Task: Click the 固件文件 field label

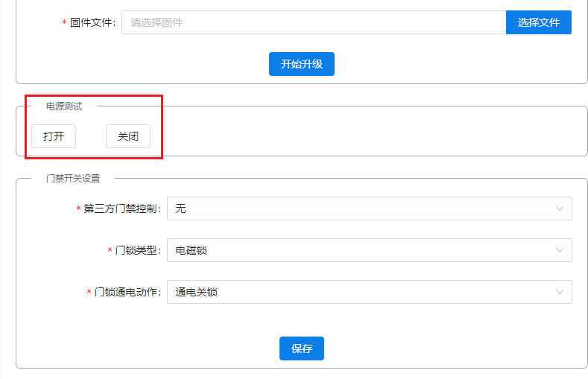Action: click(92, 22)
